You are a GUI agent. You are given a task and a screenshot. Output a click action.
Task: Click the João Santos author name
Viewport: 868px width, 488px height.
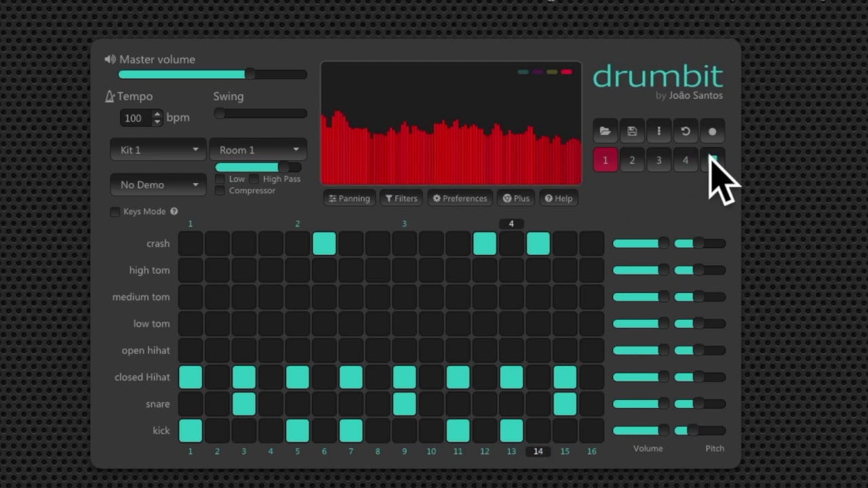pyautogui.click(x=696, y=96)
